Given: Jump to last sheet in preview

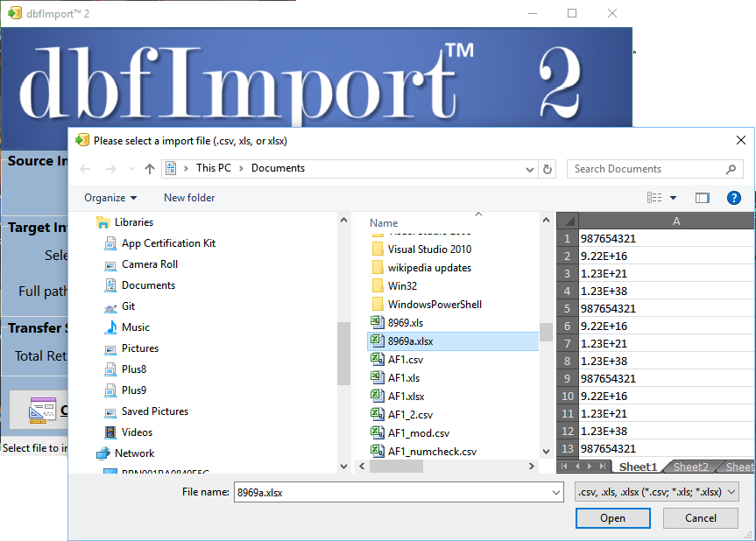Looking at the screenshot, I should (603, 467).
